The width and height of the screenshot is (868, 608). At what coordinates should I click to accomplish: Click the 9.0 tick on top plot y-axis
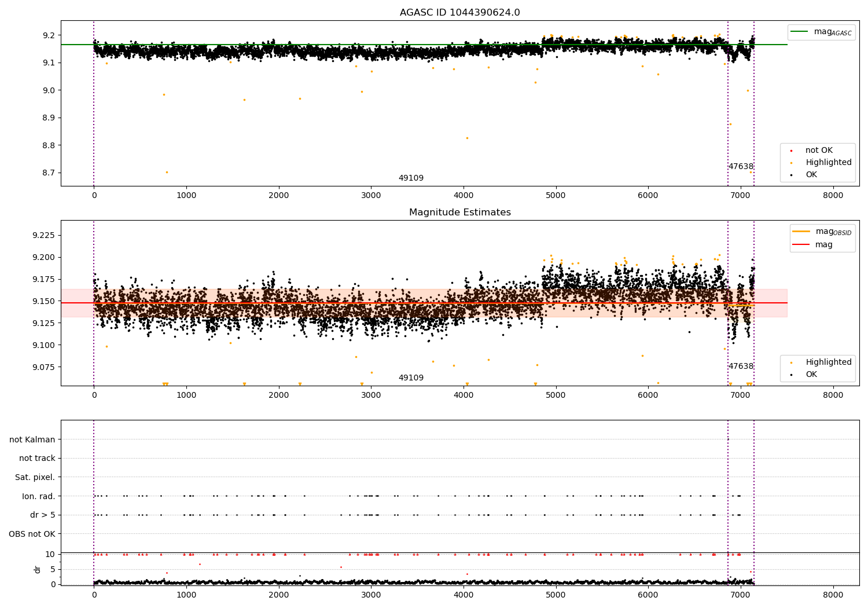(49, 90)
